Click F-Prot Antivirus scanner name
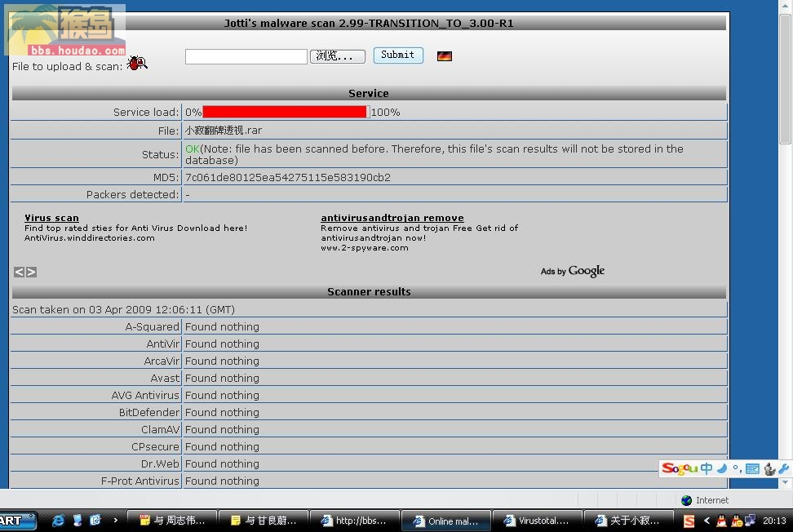The image size is (793, 532). (x=140, y=481)
